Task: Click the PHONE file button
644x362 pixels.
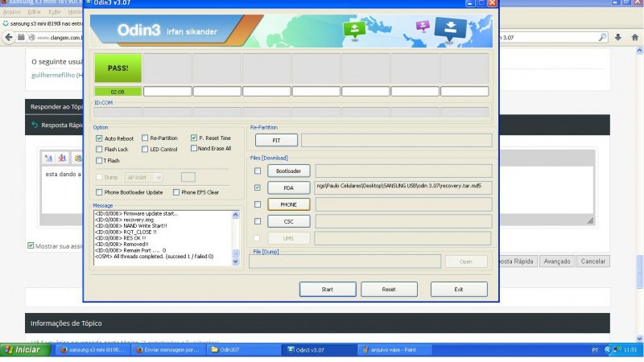Action: [289, 204]
